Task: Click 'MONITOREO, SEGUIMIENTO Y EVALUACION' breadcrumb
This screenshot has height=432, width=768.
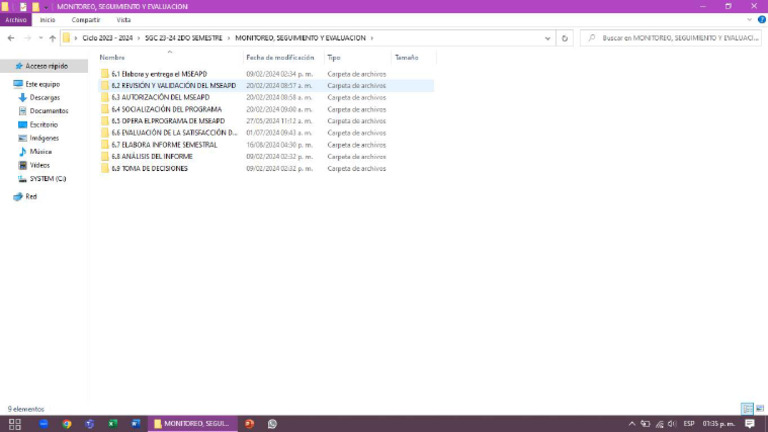Action: pos(300,38)
